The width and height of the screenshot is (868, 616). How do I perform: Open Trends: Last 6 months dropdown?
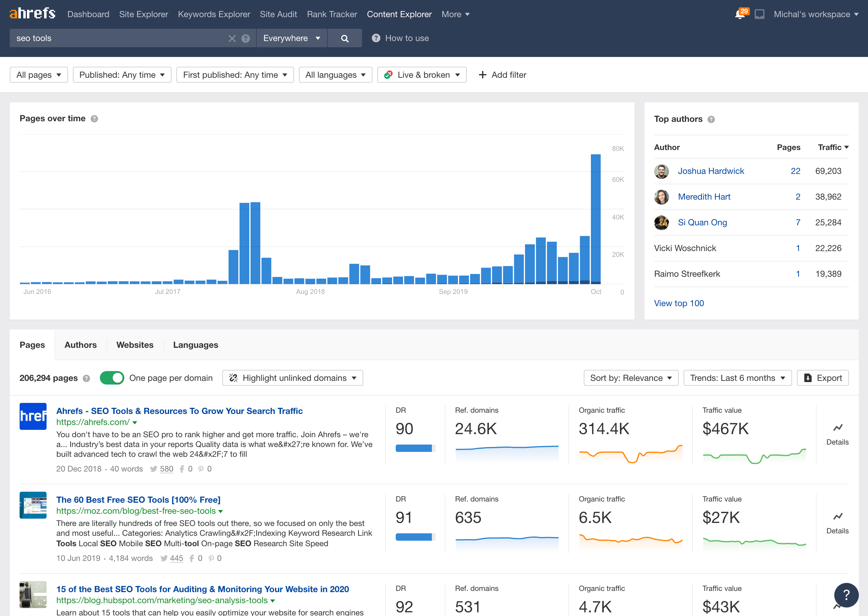pyautogui.click(x=737, y=378)
